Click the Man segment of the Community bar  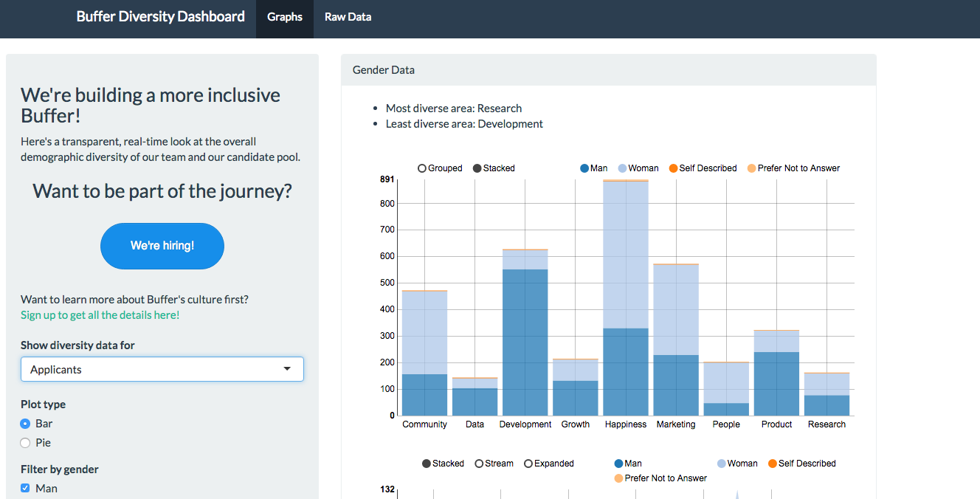point(425,395)
